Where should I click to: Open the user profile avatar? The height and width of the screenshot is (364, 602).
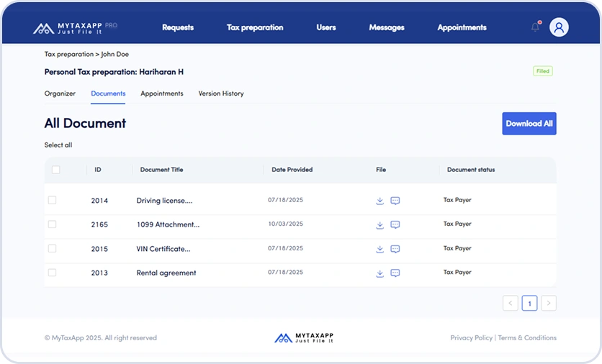tap(559, 27)
